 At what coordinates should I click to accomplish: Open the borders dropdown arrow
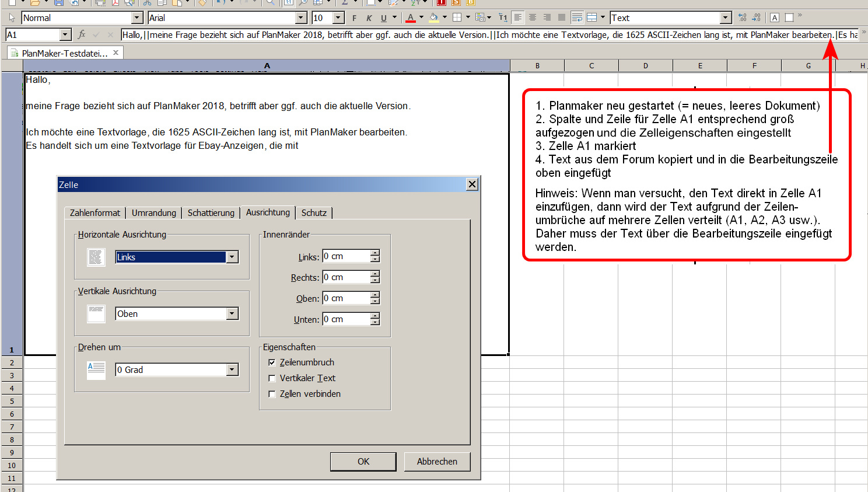coord(468,18)
